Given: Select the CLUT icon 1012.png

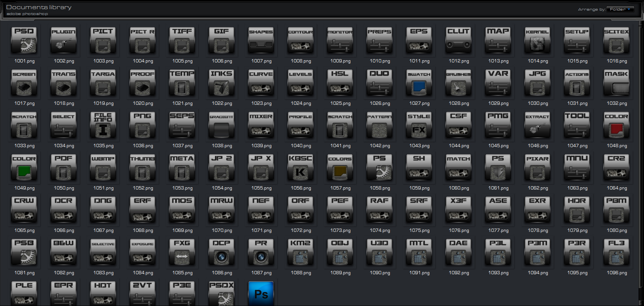Looking at the screenshot, I should click(x=459, y=40).
